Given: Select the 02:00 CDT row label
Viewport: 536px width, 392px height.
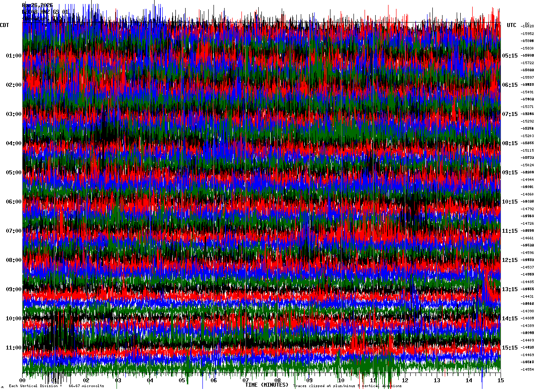Looking at the screenshot, I should 14,85.
